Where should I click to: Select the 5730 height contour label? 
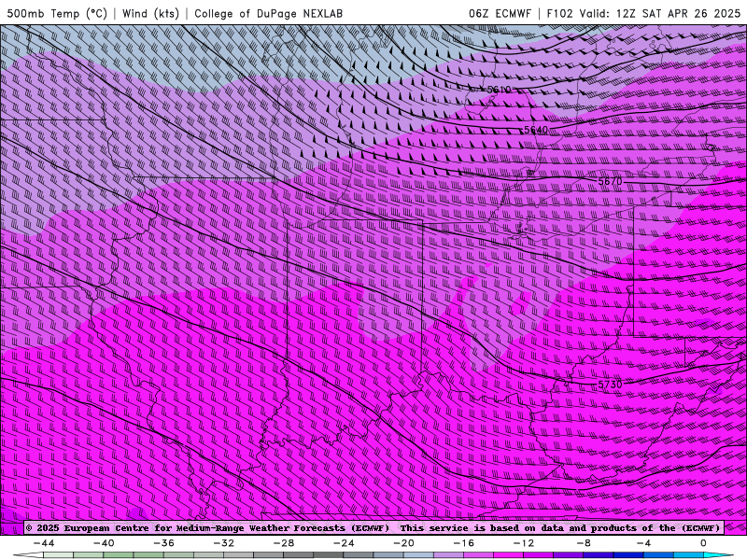pyautogui.click(x=610, y=384)
